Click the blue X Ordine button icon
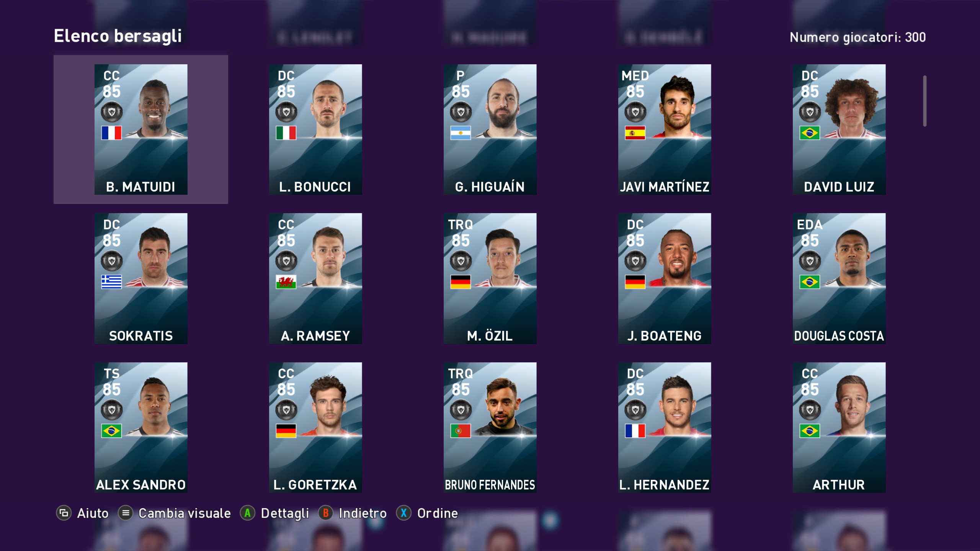The width and height of the screenshot is (980, 551). click(x=404, y=513)
